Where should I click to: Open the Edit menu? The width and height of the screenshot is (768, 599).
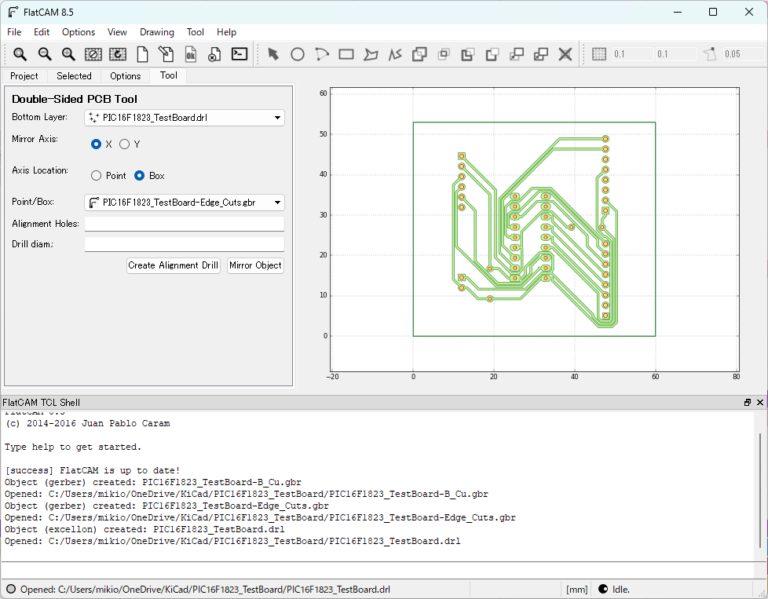click(x=42, y=32)
